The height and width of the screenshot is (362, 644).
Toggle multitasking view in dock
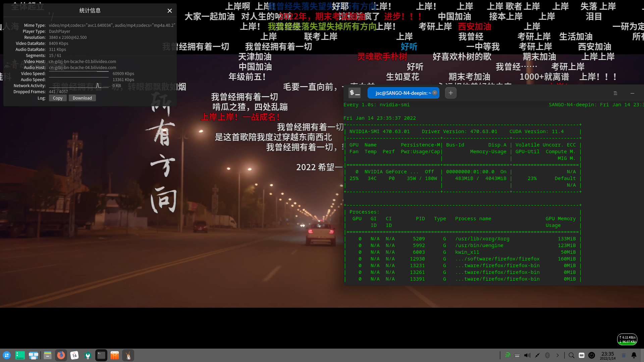point(34,355)
